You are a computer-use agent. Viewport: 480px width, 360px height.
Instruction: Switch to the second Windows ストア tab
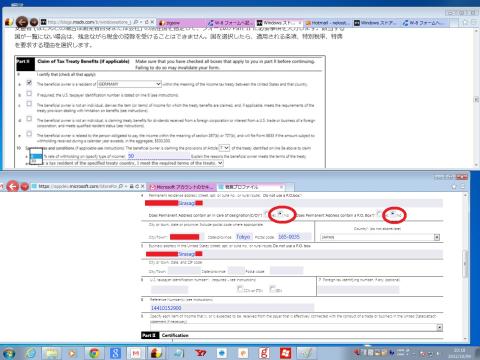point(376,23)
